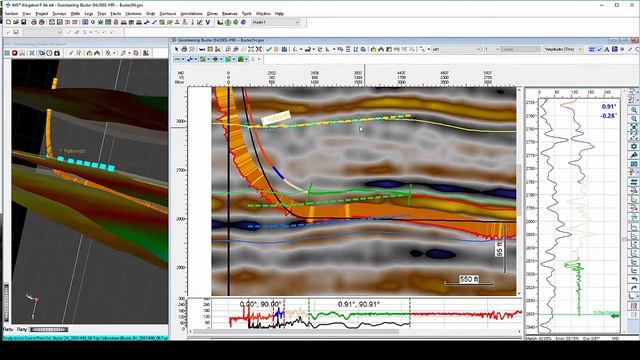
Task: Click the 0.00°, 90.00° segment label
Action: (x=260, y=304)
